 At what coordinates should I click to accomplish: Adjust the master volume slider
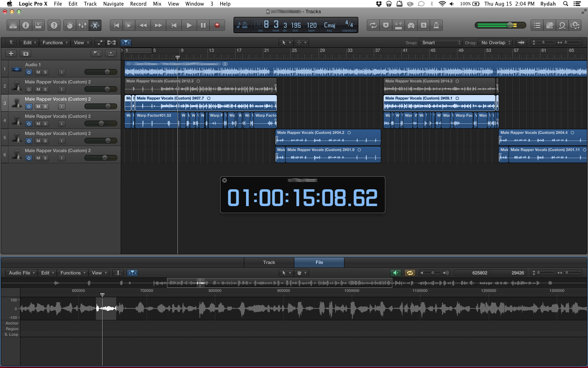pyautogui.click(x=510, y=25)
